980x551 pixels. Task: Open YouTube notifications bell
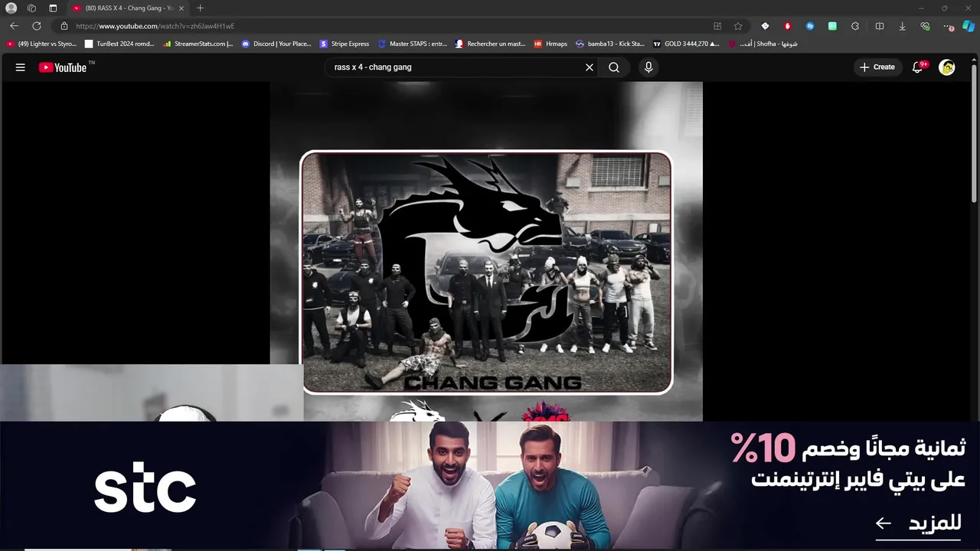pos(917,67)
